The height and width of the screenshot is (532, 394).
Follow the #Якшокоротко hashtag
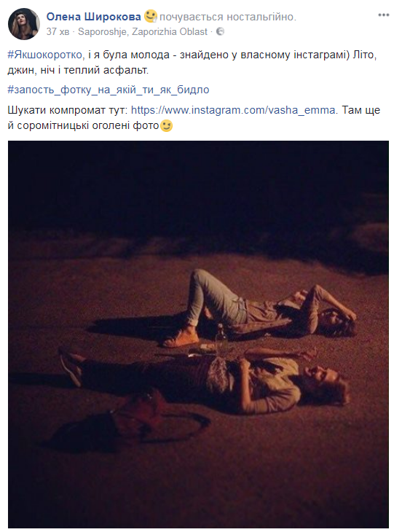point(44,55)
